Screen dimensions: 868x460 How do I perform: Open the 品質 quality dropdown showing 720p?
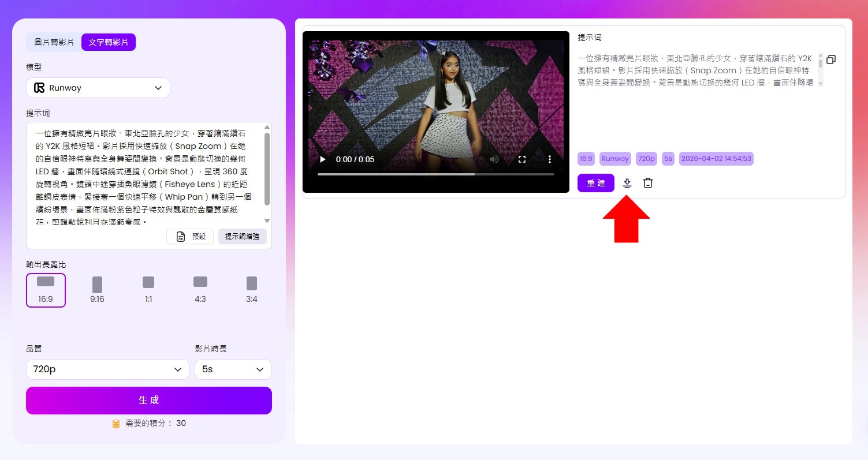click(107, 369)
